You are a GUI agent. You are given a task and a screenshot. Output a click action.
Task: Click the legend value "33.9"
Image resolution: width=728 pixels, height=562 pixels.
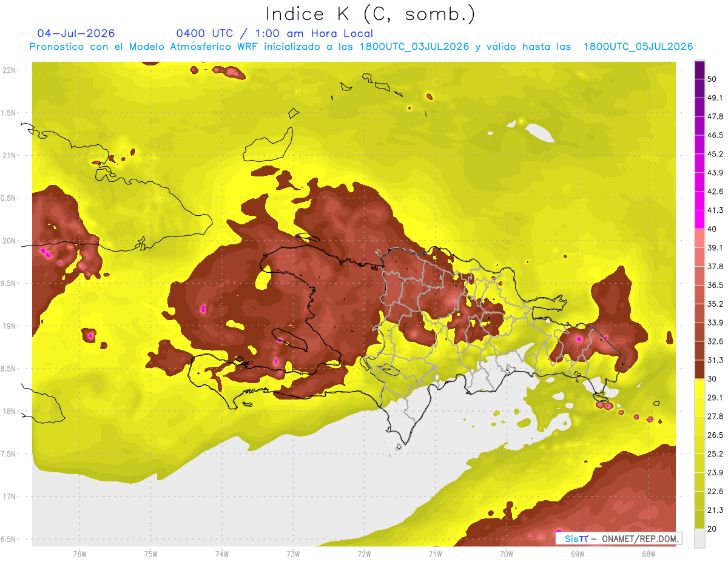715,323
